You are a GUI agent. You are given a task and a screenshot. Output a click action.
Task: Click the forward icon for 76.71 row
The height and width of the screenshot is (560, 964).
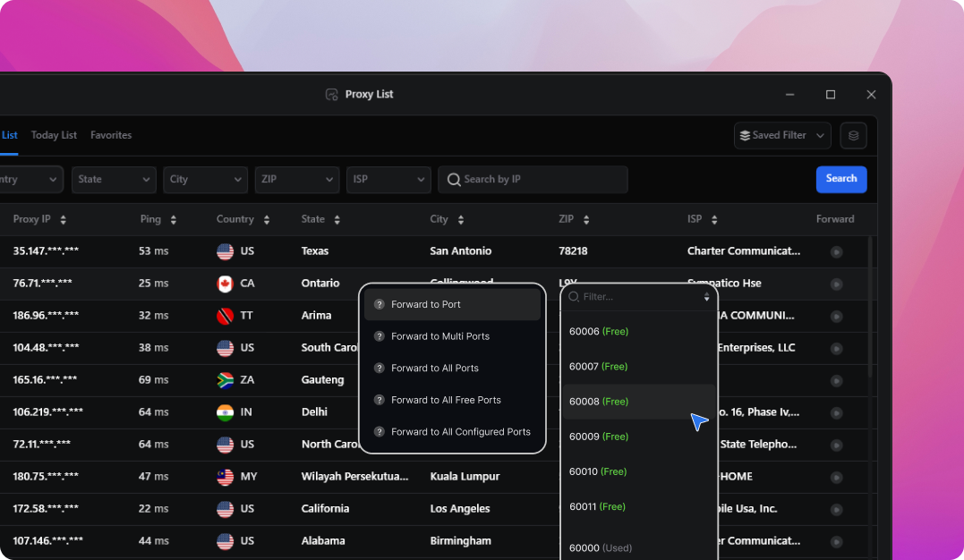click(836, 284)
